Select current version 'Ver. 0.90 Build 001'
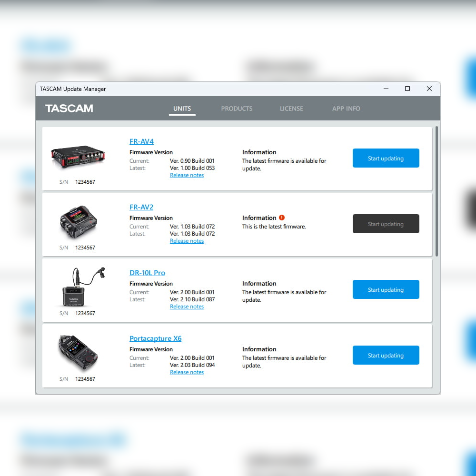This screenshot has width=476, height=476. (x=192, y=161)
